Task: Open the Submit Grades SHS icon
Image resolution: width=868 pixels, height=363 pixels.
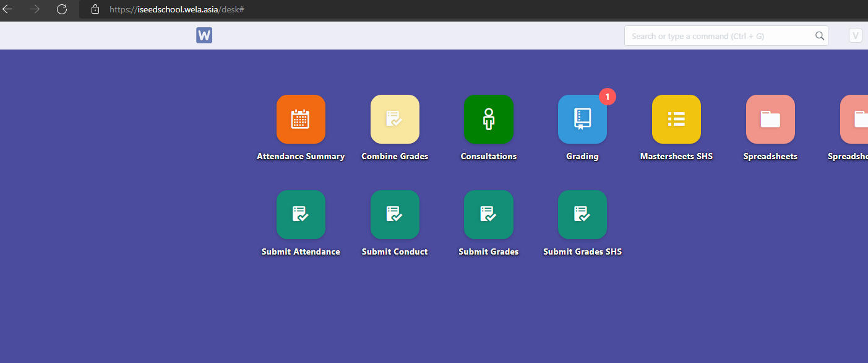Action: [x=582, y=214]
